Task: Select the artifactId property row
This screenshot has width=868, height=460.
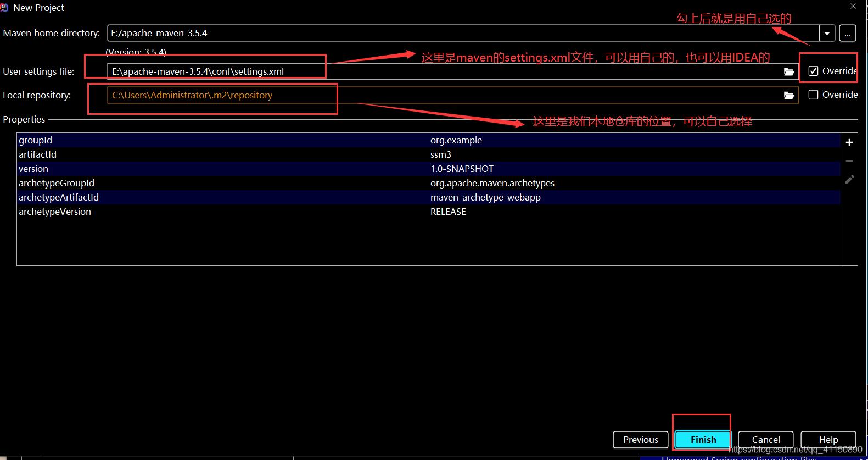Action: pyautogui.click(x=220, y=154)
